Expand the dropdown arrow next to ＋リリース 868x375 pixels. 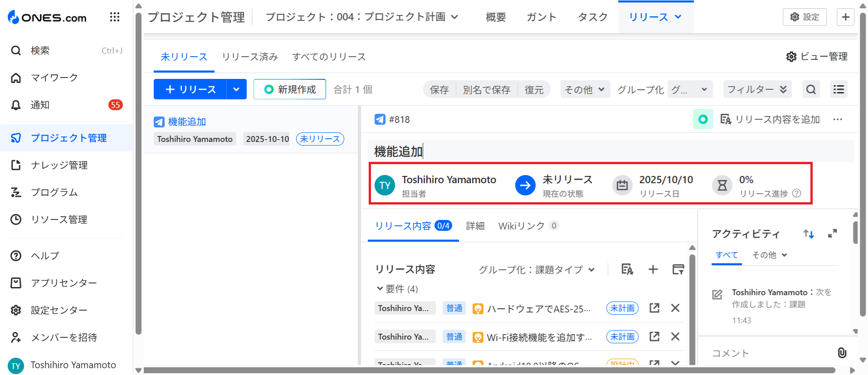(x=236, y=89)
